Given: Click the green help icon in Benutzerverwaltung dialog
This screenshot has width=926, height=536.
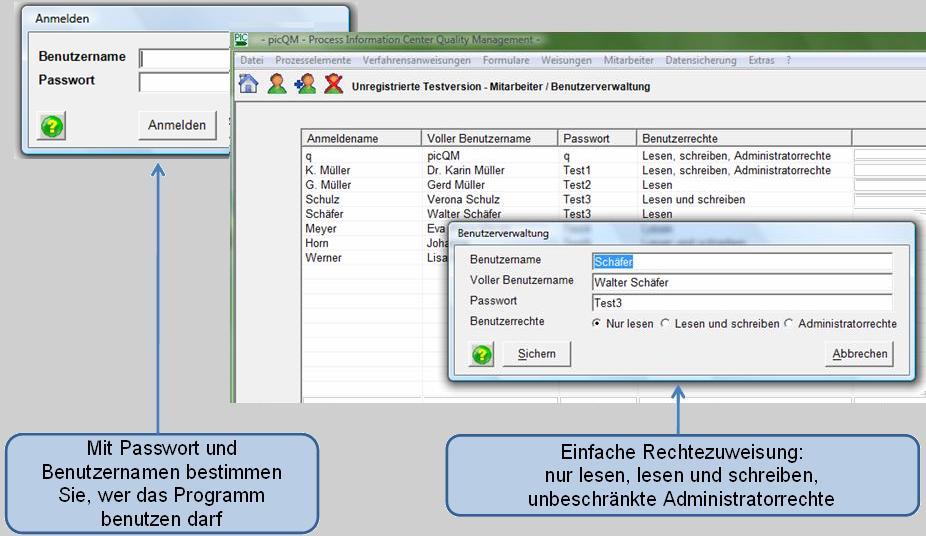Looking at the screenshot, I should (x=482, y=354).
